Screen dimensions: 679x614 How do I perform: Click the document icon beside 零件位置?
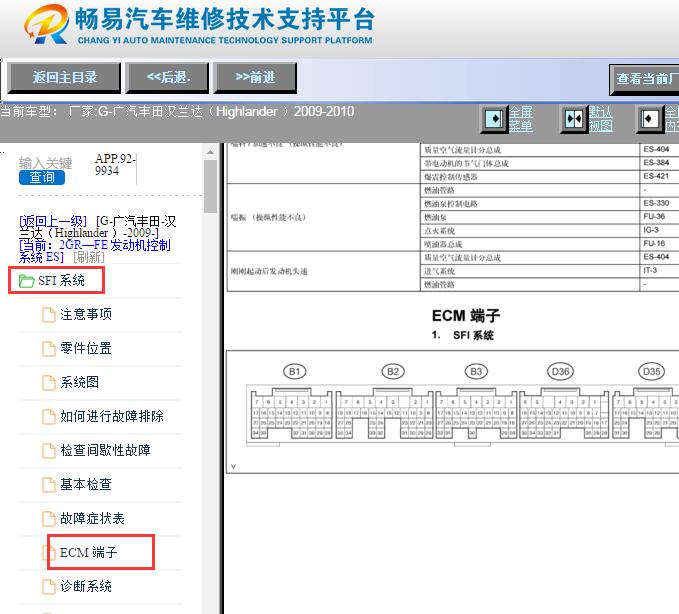pos(48,349)
